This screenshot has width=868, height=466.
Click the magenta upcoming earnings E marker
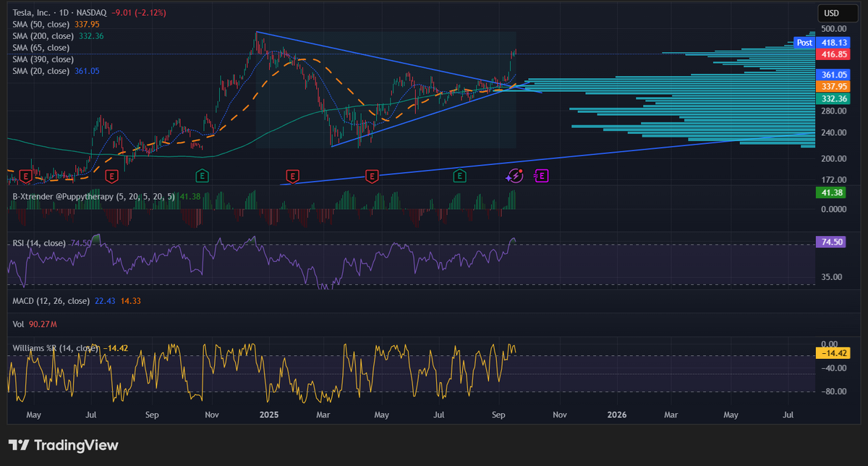coord(541,175)
